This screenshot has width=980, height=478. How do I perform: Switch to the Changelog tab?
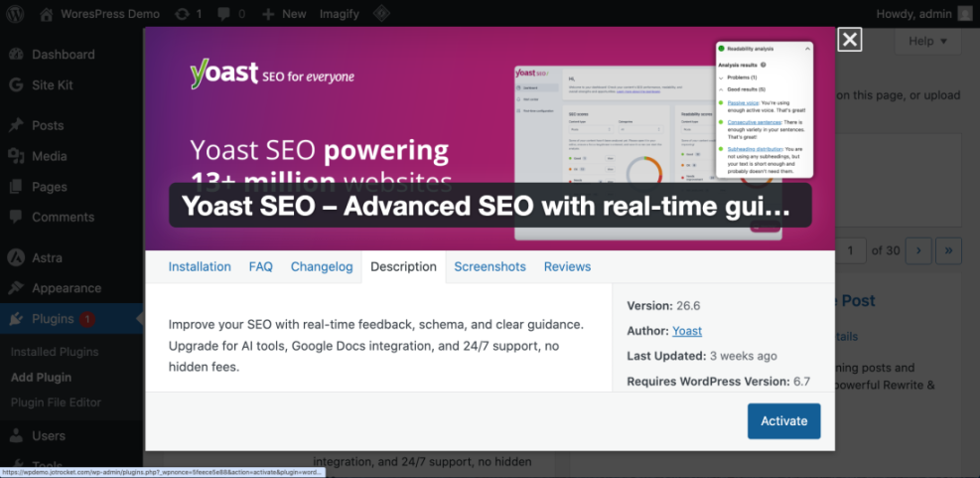[322, 266]
